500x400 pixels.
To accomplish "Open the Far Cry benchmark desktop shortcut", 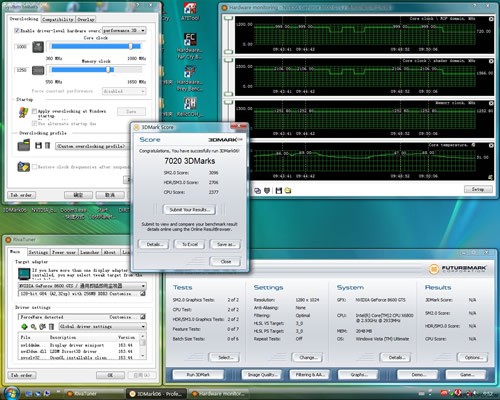I will point(190,46).
